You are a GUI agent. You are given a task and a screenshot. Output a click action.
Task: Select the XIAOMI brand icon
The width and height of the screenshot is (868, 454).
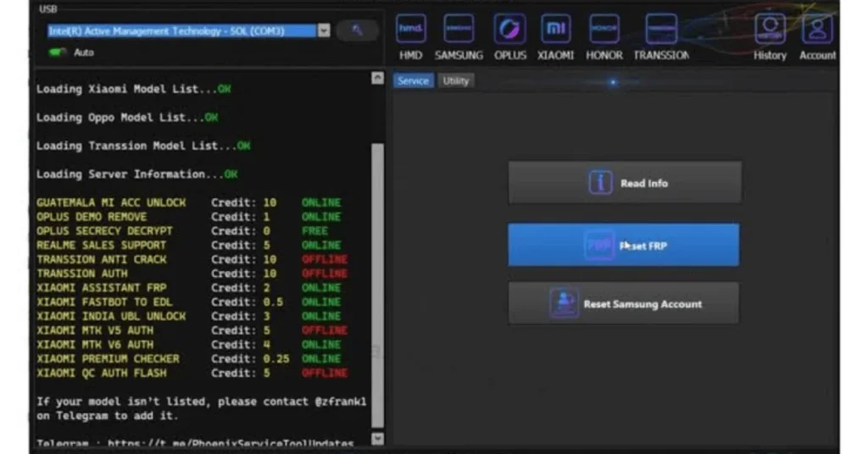click(556, 29)
